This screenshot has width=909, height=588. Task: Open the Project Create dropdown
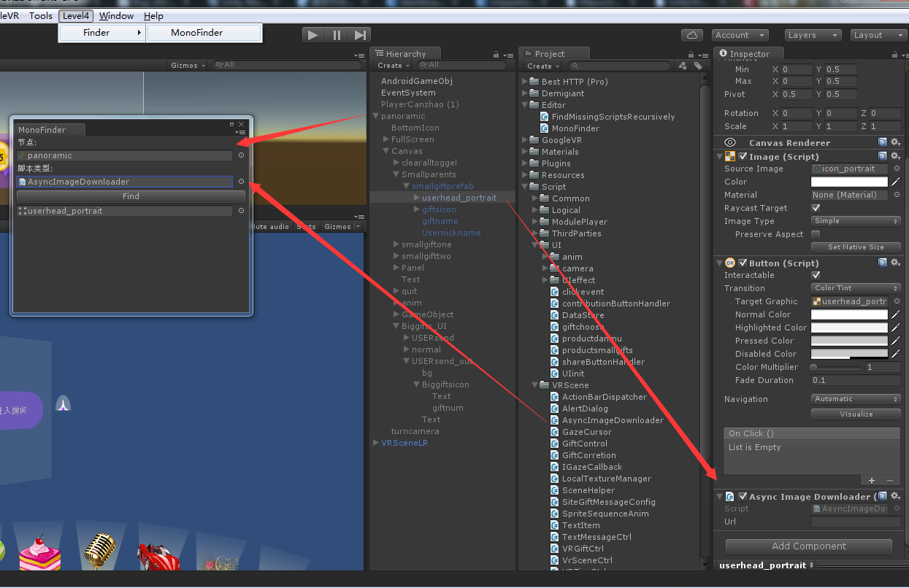coord(542,66)
